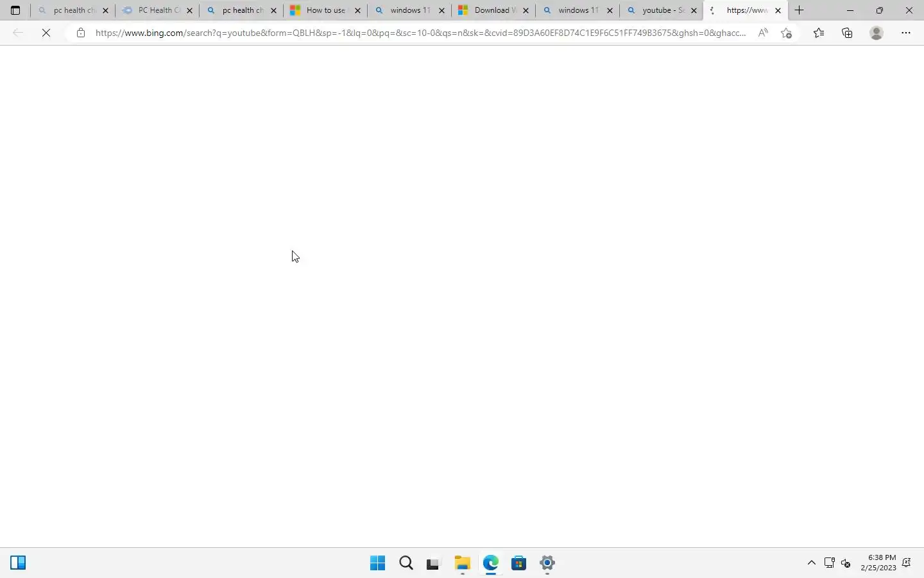Open the Windows Start menu

click(378, 563)
